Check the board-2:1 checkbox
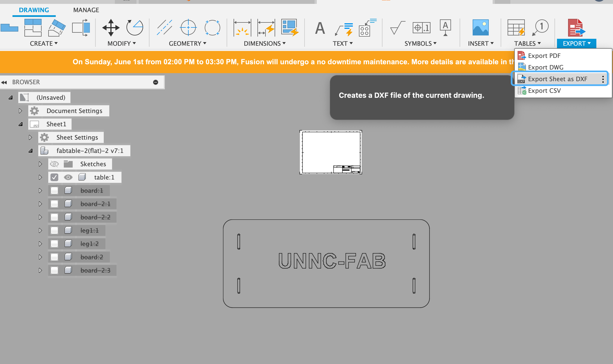This screenshot has height=364, width=613. (54, 204)
